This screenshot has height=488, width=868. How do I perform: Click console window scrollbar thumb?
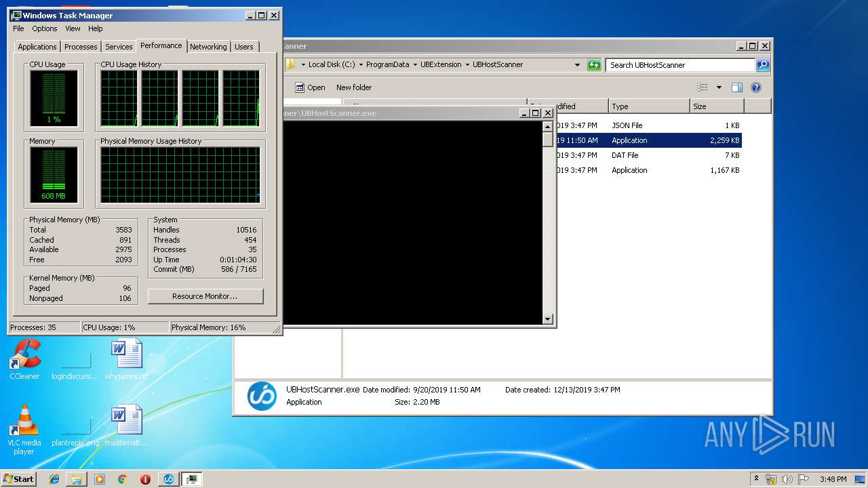click(548, 140)
